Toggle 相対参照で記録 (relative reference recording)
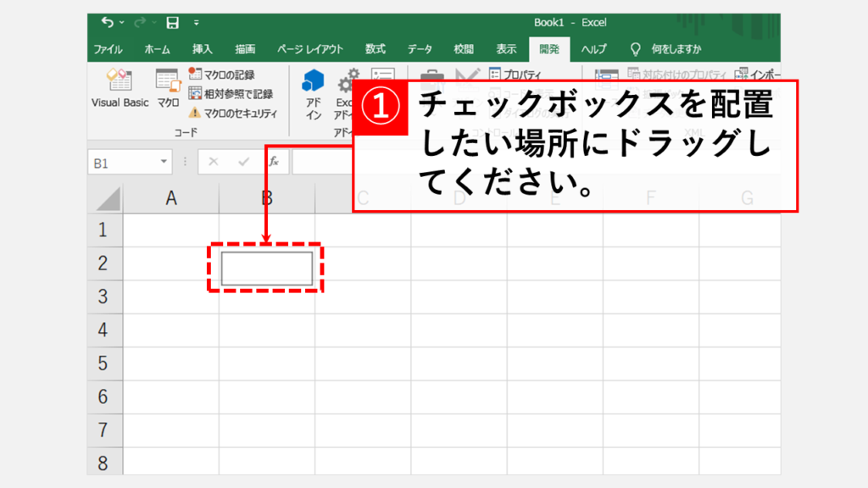868x488 pixels. pos(231,93)
